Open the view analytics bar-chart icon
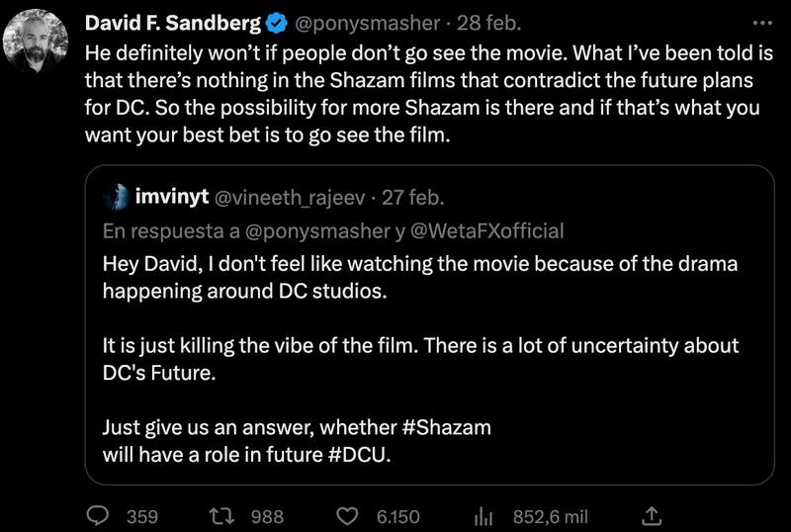The width and height of the screenshot is (791, 532). coord(484,516)
